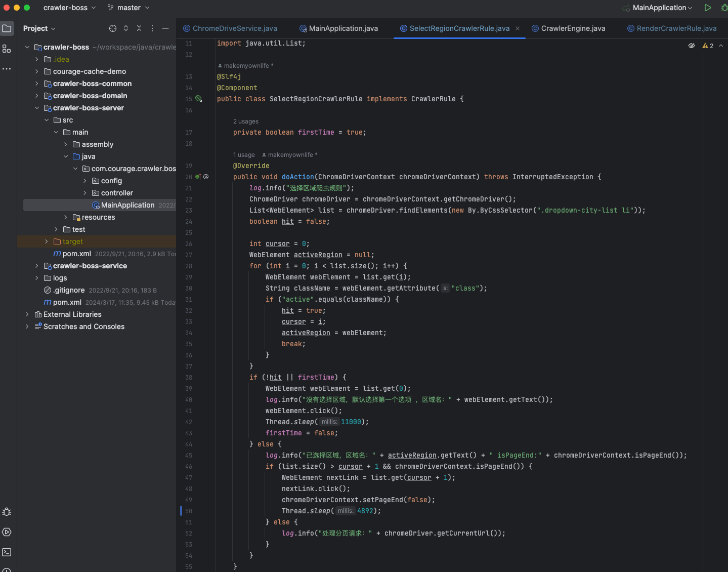Switch to RenderCrawlerRule.java tab

(x=672, y=28)
